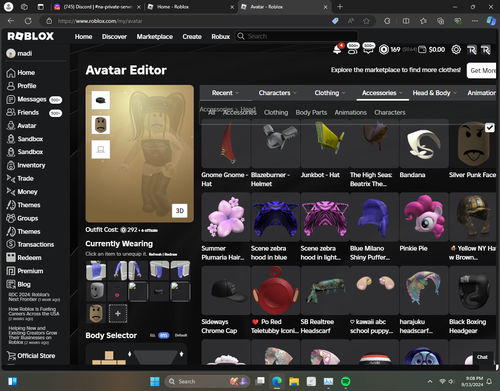The height and width of the screenshot is (391, 500).
Task: Switch body selector to R6
Action: tap(152, 335)
